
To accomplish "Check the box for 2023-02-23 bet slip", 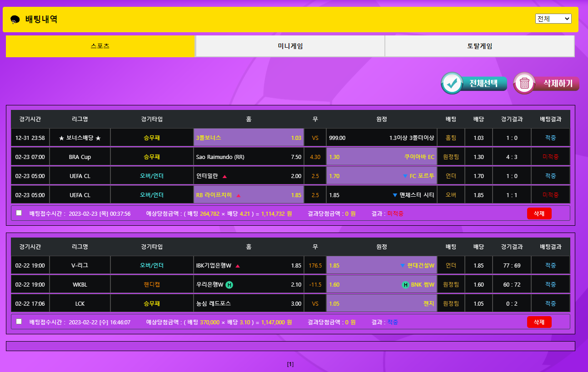I will tap(19, 213).
